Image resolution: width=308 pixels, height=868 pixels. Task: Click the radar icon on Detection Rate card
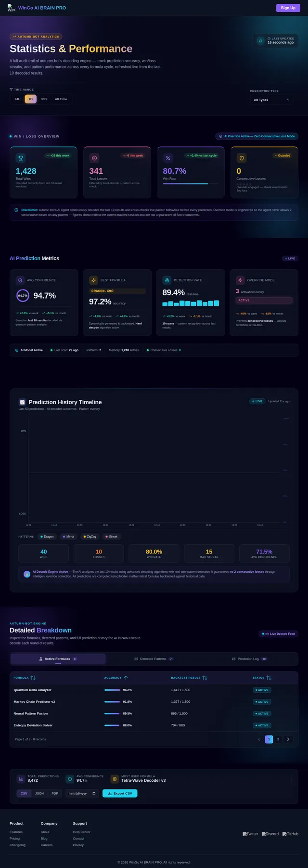tap(167, 280)
